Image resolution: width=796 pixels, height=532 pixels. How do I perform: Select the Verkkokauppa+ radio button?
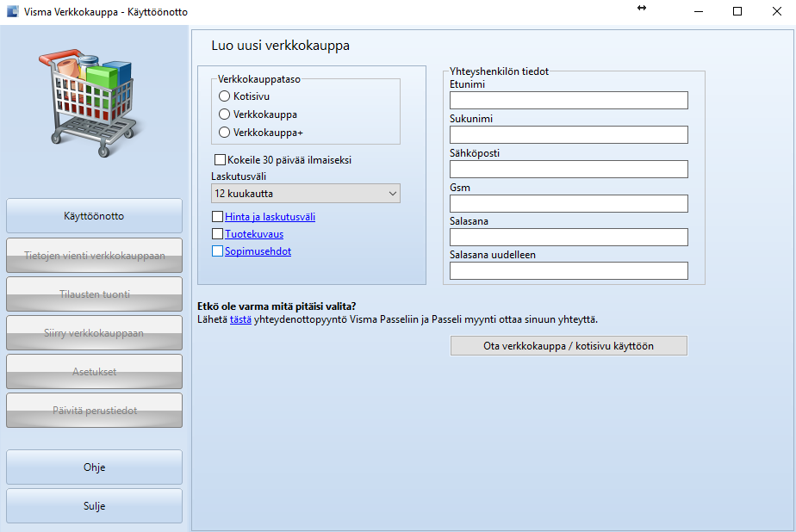[x=224, y=133]
